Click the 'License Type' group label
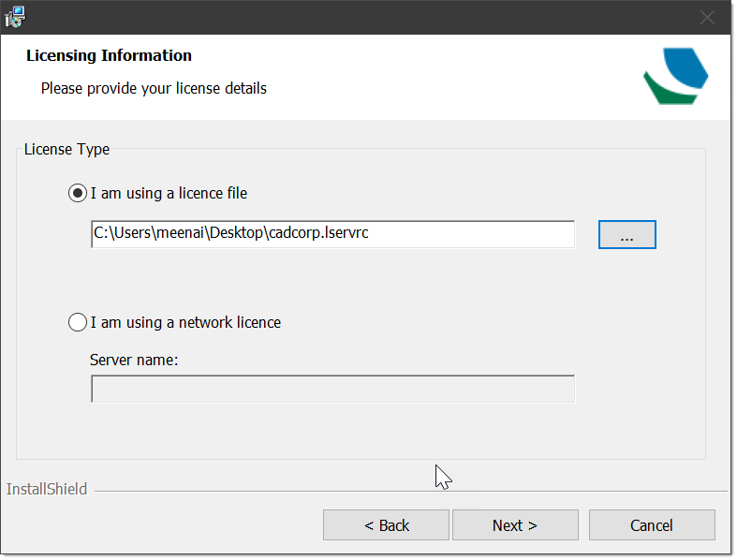 66,150
